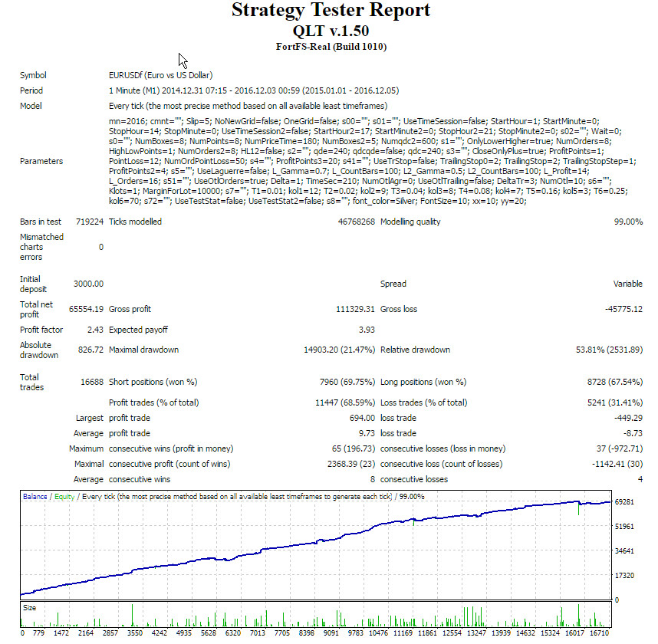Click the 'Maximal drawdown' label
This screenshot has width=658, height=644.
143,350
